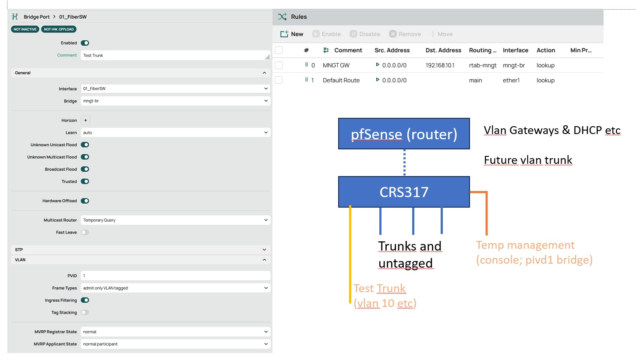Click the Comment text field

tap(176, 55)
